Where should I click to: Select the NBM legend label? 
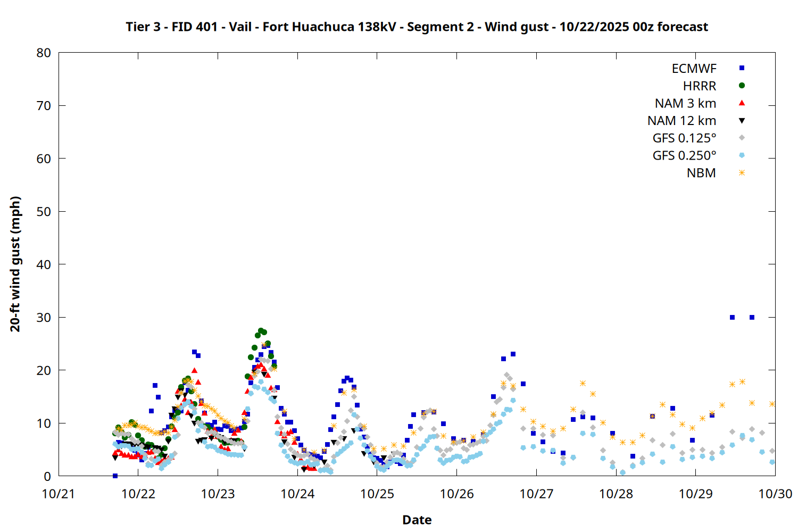click(x=701, y=173)
